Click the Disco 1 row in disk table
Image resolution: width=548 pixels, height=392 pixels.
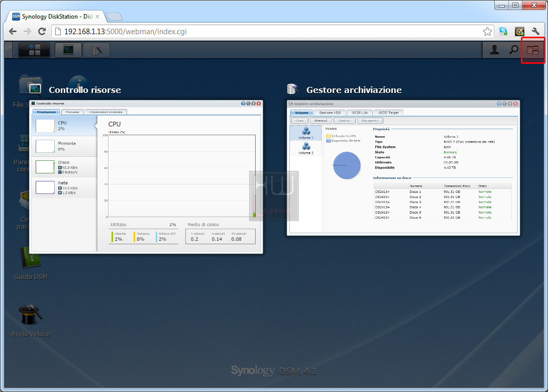[443, 191]
